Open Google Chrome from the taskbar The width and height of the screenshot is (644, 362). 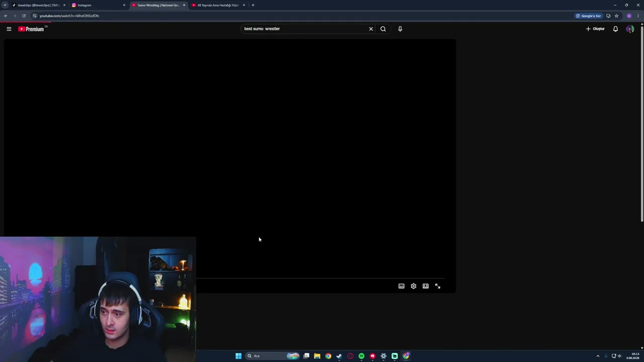click(328, 356)
